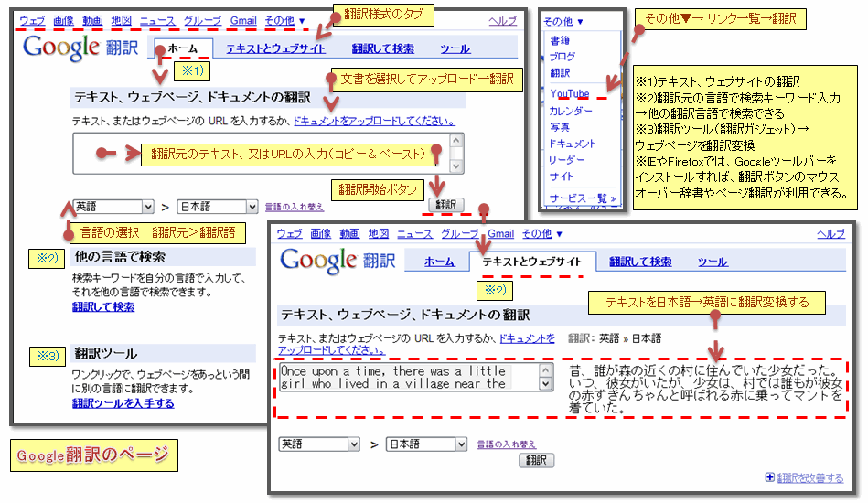
Task: Expand その他 header in the dropdown list panel
Action: (x=563, y=22)
